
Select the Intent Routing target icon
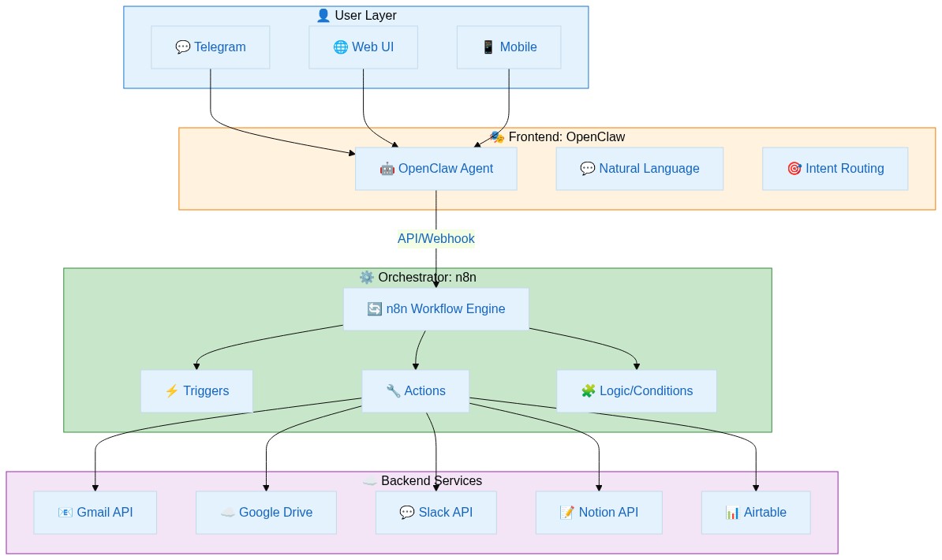pyautogui.click(x=794, y=168)
